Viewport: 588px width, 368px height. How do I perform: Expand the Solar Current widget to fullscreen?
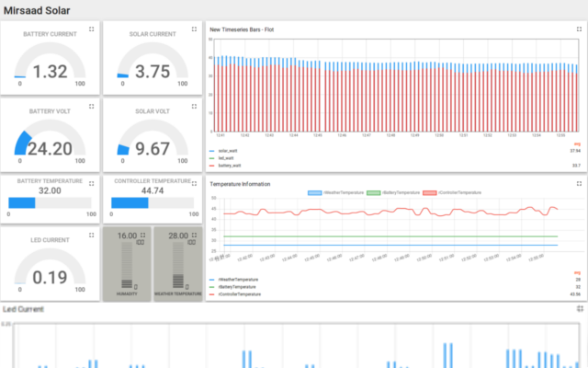[x=194, y=29]
